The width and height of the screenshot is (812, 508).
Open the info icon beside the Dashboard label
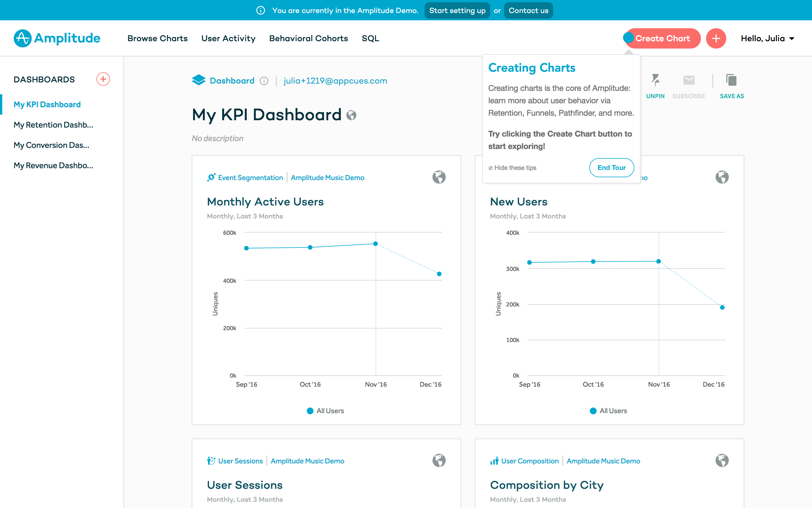264,81
